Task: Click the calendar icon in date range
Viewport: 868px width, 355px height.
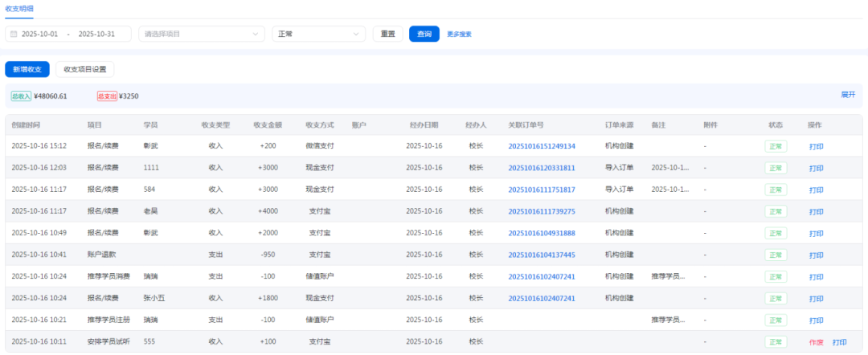Action: pyautogui.click(x=14, y=34)
